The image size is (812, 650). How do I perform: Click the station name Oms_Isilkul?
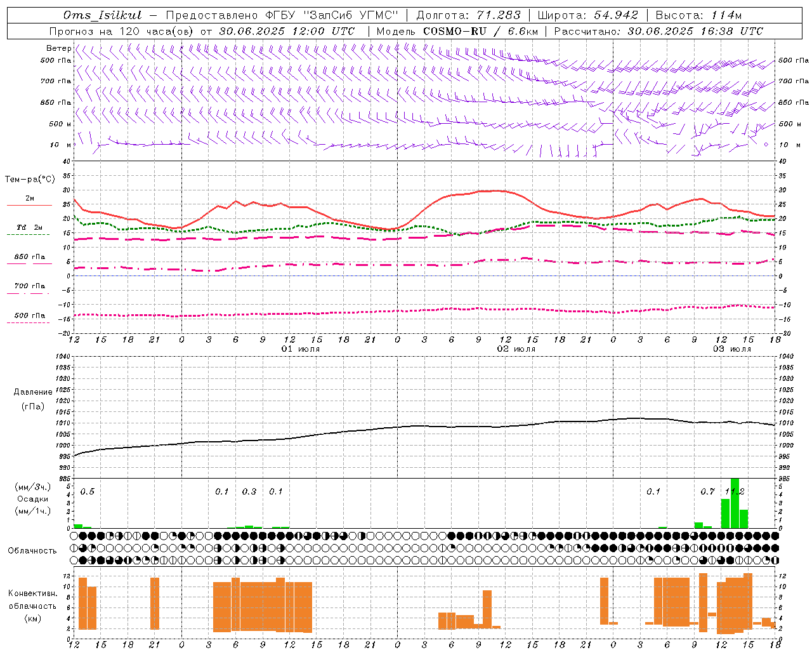103,15
